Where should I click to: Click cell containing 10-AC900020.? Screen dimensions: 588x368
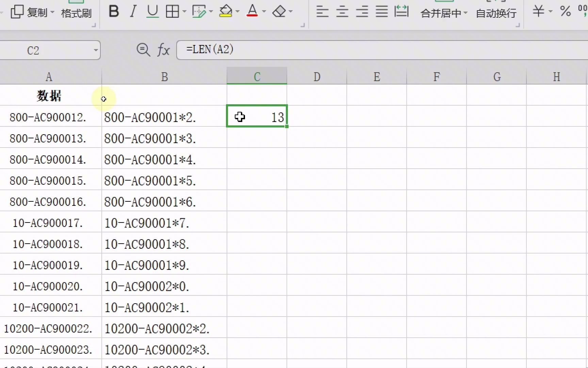(x=51, y=286)
